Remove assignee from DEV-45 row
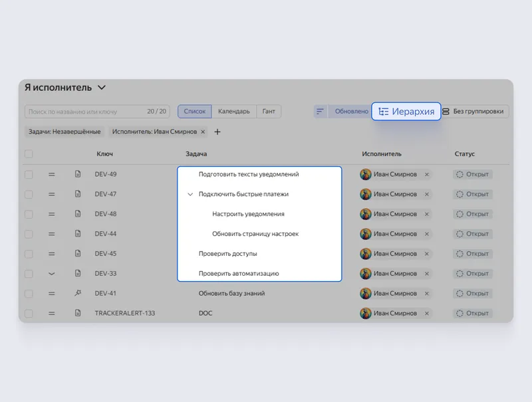This screenshot has height=402, width=532. pos(427,254)
